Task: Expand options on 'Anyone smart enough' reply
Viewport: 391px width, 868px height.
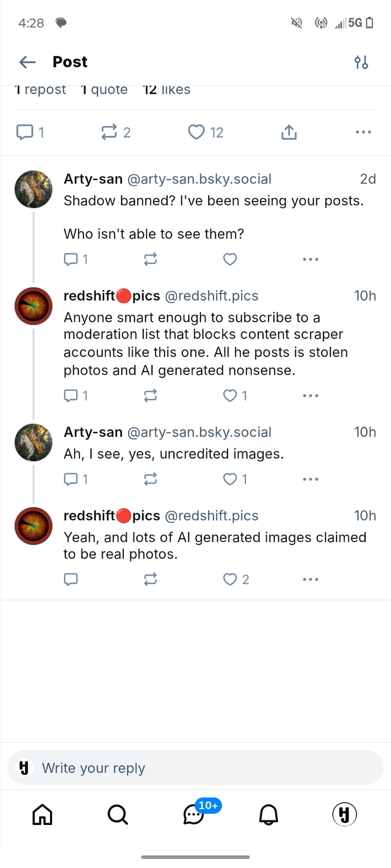Action: click(311, 395)
